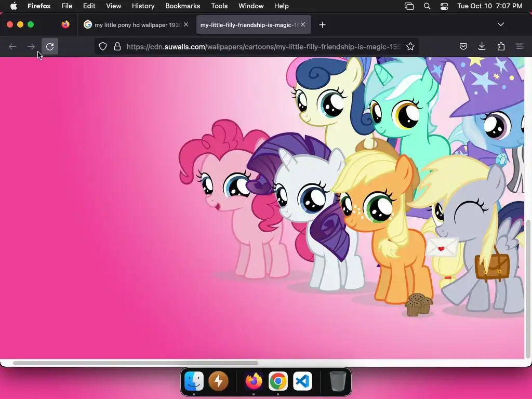List all tabs dropdown
The height and width of the screenshot is (399, 532).
pos(501,24)
